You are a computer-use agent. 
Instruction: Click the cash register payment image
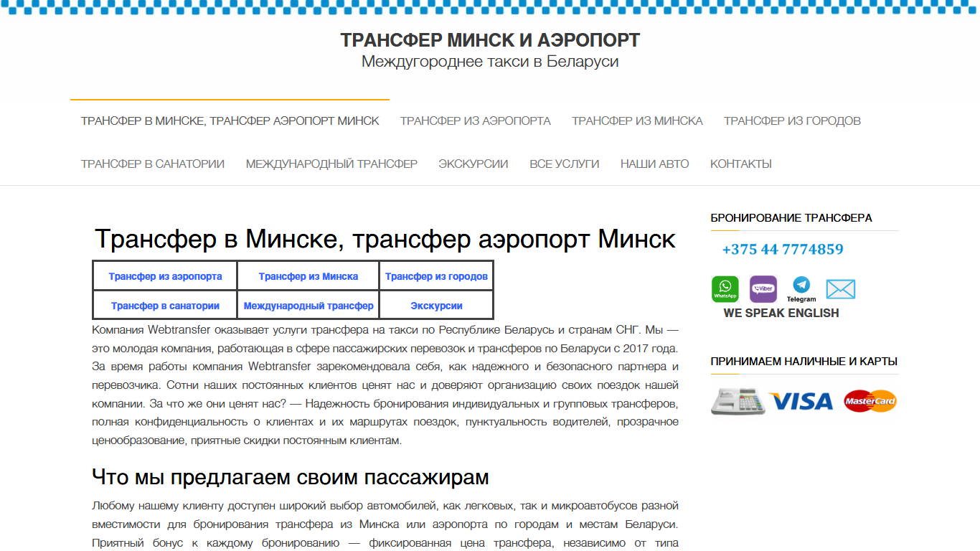click(x=738, y=401)
